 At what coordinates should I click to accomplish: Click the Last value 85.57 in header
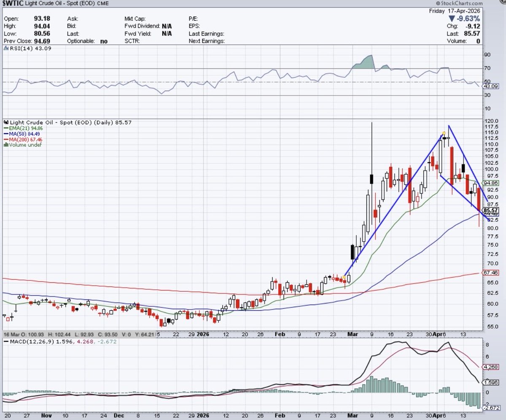(x=471, y=34)
